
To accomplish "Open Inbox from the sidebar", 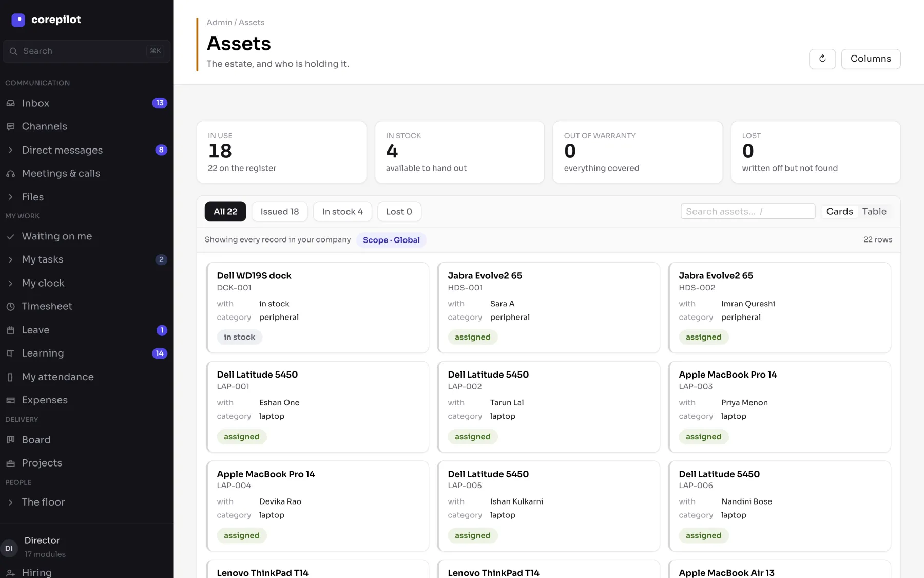I will (86, 103).
